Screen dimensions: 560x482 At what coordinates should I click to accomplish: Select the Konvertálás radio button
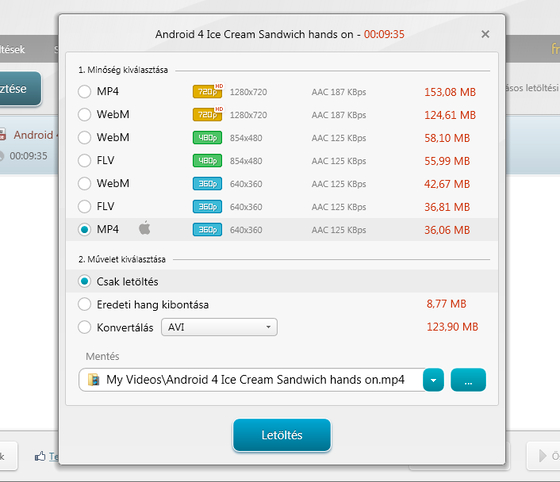(84, 327)
